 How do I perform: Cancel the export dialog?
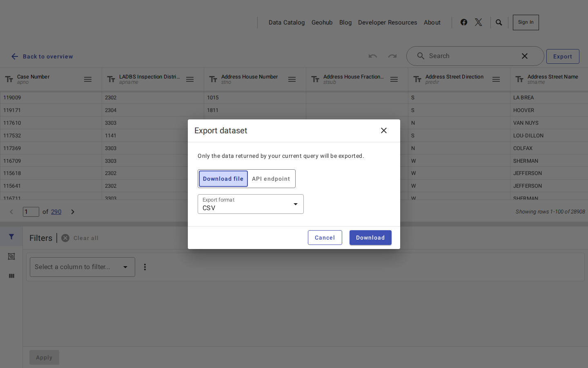pos(325,238)
